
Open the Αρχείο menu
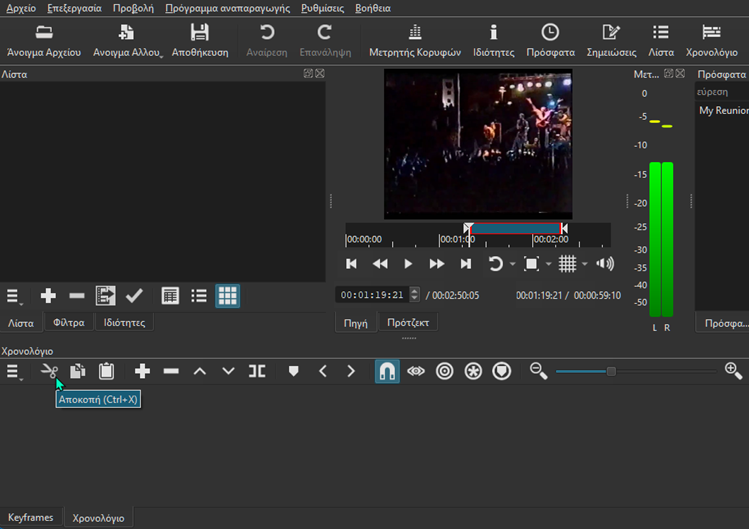tap(21, 8)
